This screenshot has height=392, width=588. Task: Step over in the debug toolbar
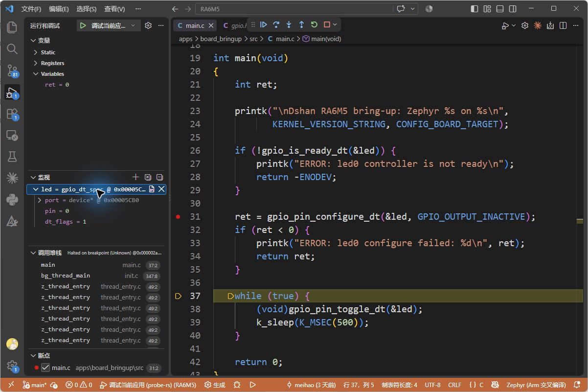click(x=276, y=24)
